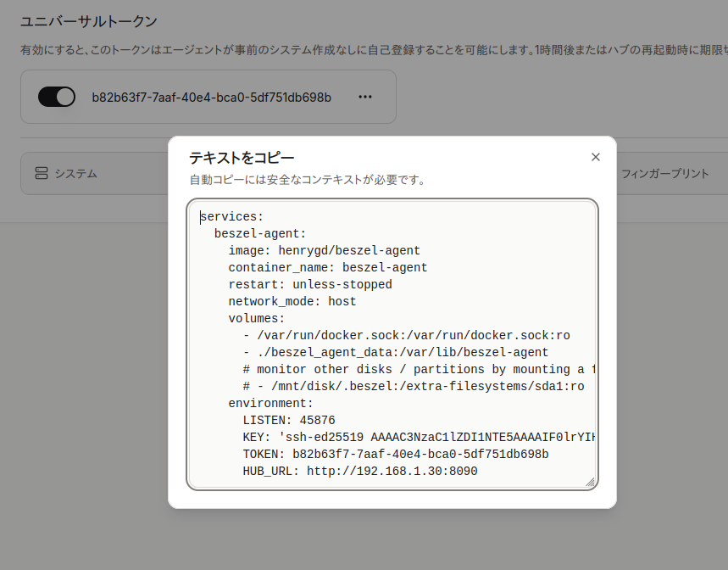The width and height of the screenshot is (728, 570).
Task: Click the docker.sock volume mapping line
Action: pyautogui.click(x=406, y=336)
